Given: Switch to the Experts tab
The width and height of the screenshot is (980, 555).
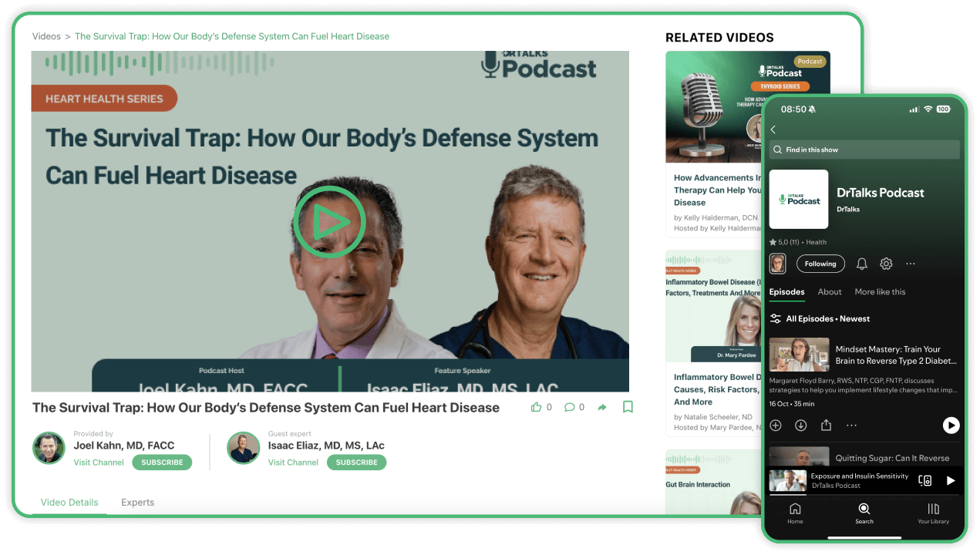Looking at the screenshot, I should tap(137, 502).
